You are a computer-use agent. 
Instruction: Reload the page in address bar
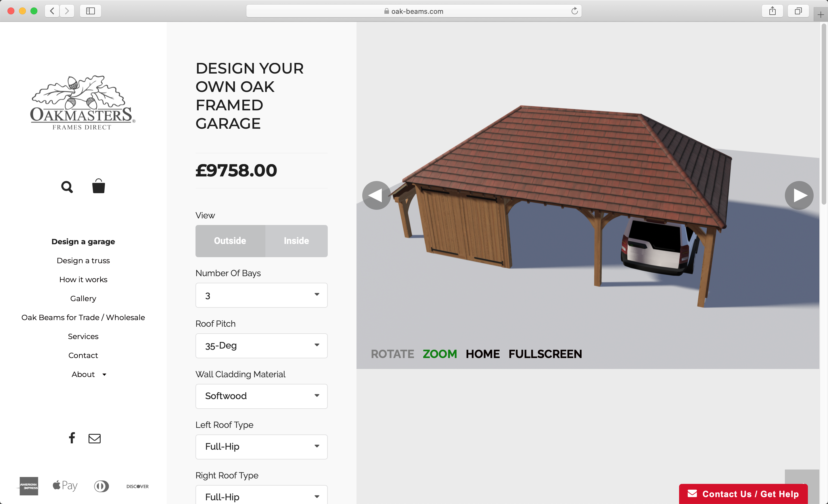pyautogui.click(x=574, y=11)
